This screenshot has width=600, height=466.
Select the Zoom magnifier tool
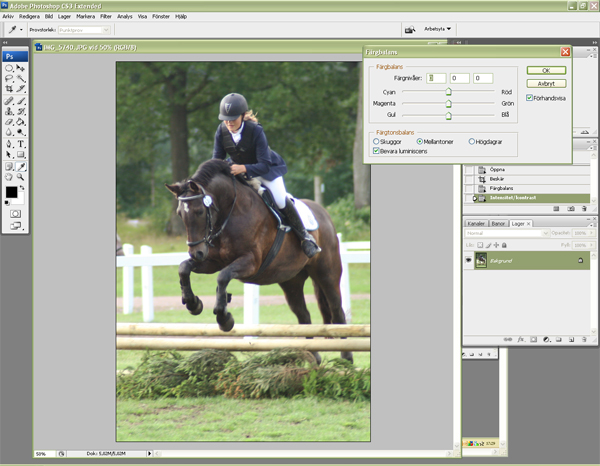click(21, 177)
